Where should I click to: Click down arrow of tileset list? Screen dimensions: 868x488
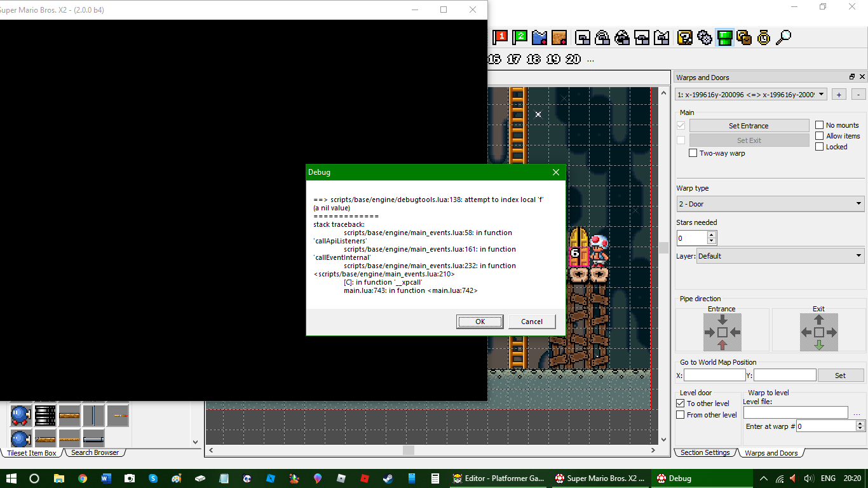196,442
